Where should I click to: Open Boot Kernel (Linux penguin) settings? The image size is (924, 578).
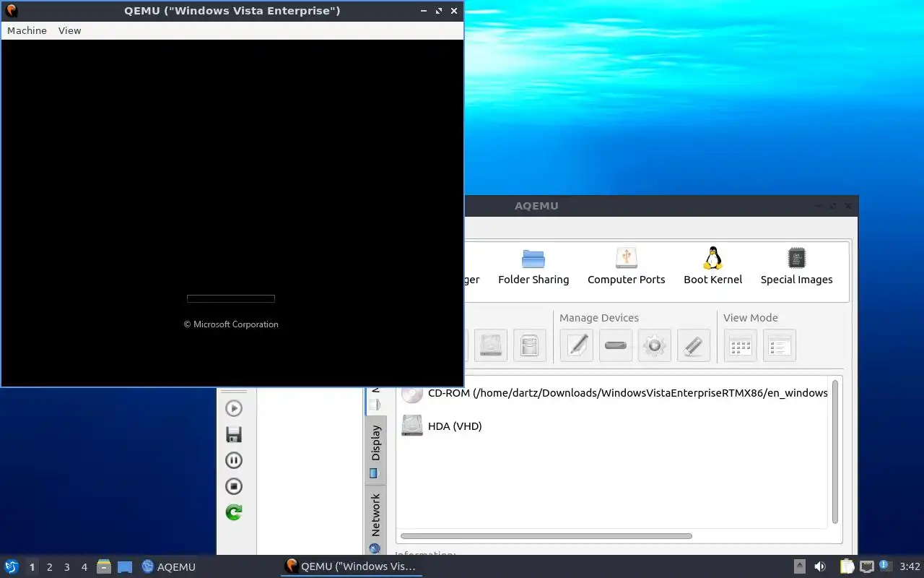(x=712, y=267)
